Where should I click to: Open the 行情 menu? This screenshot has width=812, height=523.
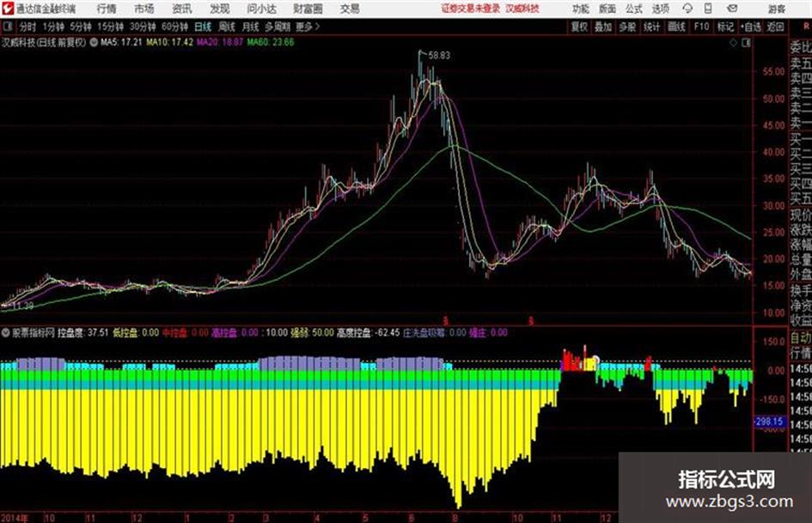click(107, 9)
